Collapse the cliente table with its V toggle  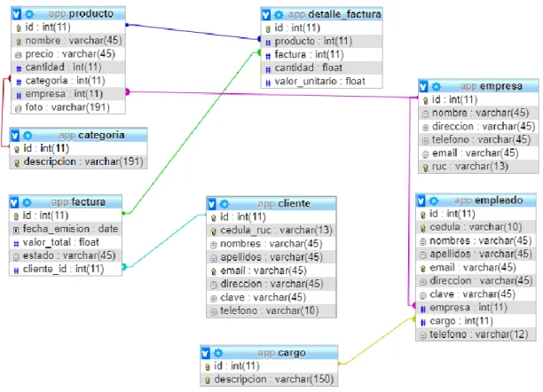coord(211,204)
